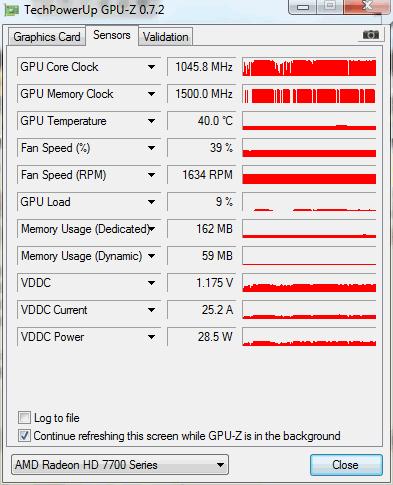Click the GPU-Z app icon in title bar
The image size is (393, 485).
[x=11, y=10]
